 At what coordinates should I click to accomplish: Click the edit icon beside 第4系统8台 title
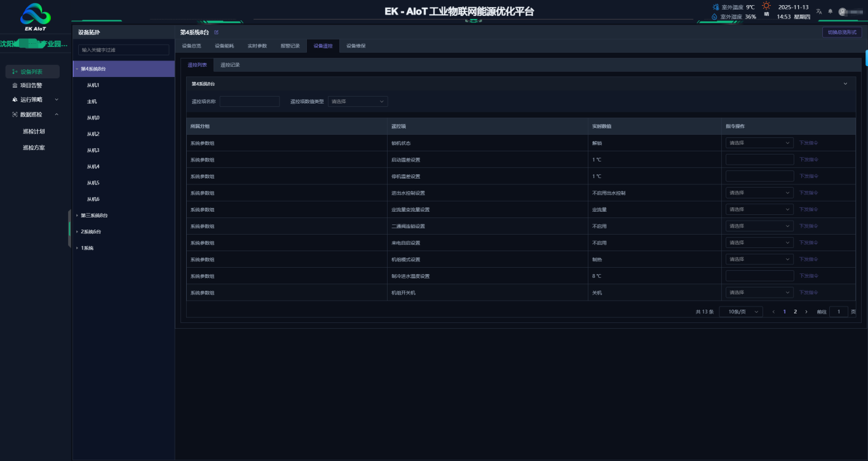point(216,32)
